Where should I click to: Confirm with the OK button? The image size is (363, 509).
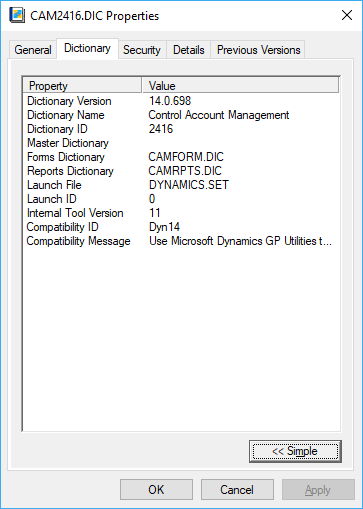(156, 490)
